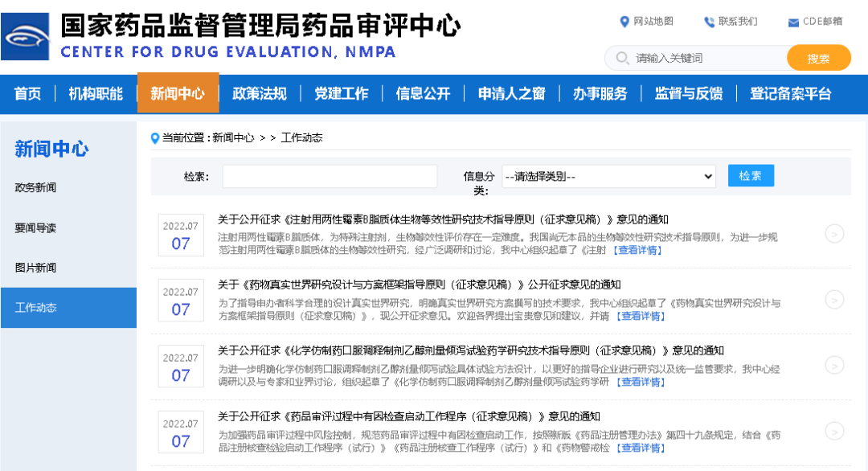Open title 关于公开征求《药品审评过程中有因检查...》
This screenshot has height=471, width=868.
pos(409,417)
